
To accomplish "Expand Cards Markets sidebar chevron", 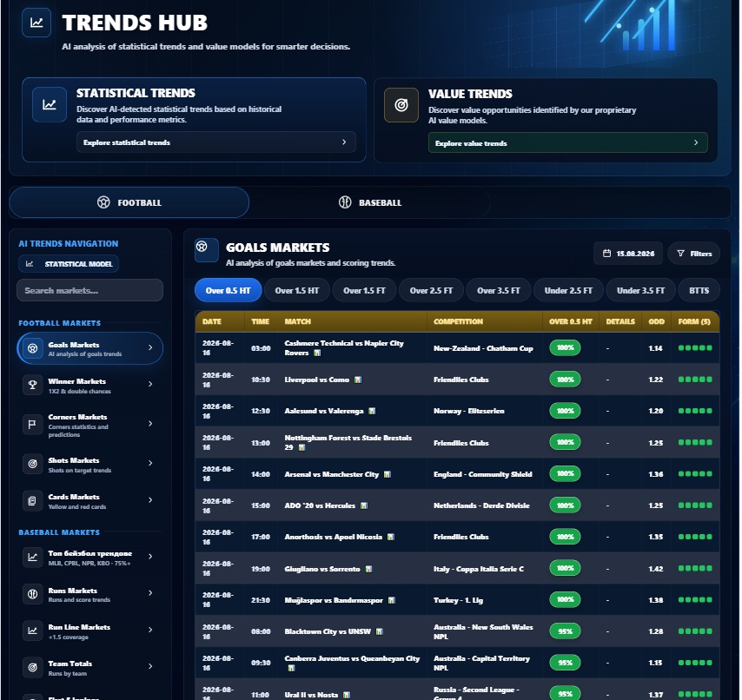I will [150, 500].
